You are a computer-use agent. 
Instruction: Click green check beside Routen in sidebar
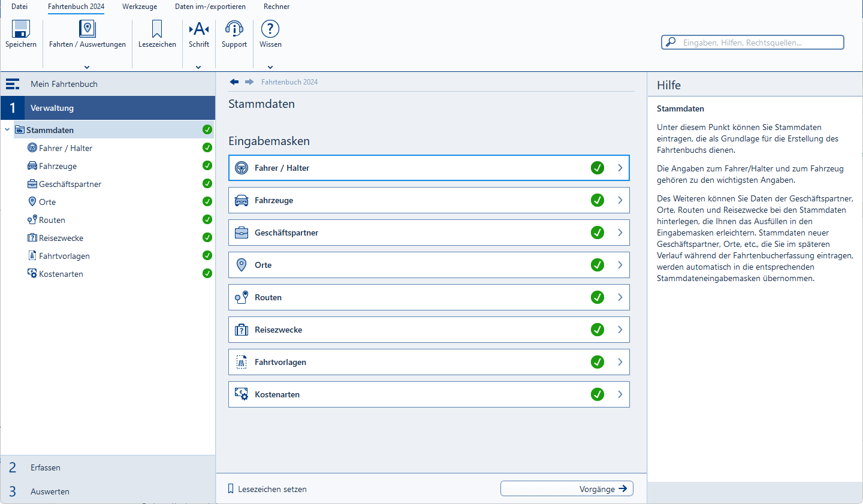[x=207, y=219]
